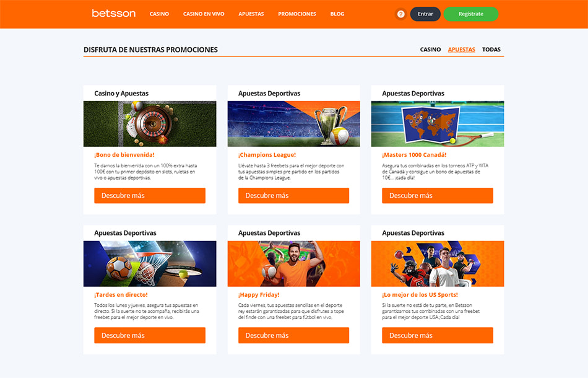Viewport: 588px width, 378px height.
Task: Select the Apuestas promotions filter tab
Action: pyautogui.click(x=461, y=50)
